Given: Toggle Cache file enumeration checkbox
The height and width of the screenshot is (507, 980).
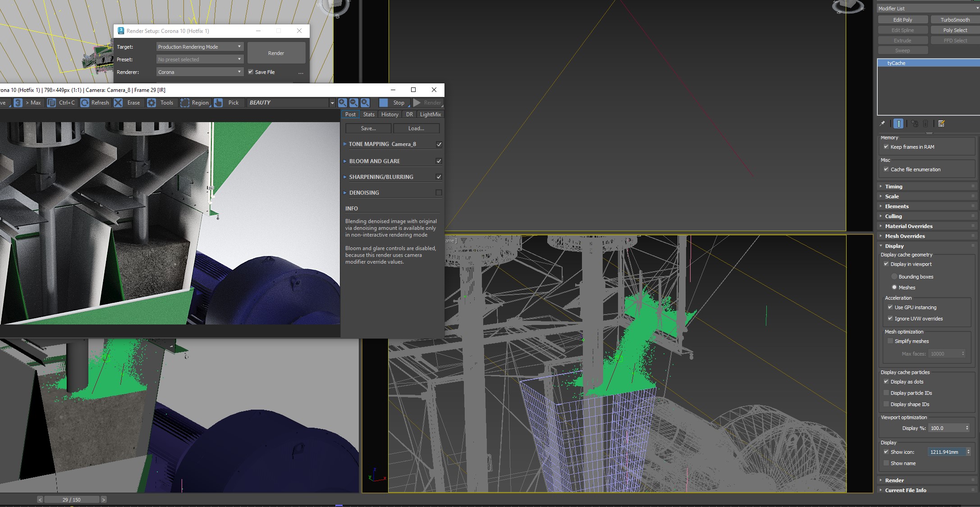Looking at the screenshot, I should coord(886,169).
